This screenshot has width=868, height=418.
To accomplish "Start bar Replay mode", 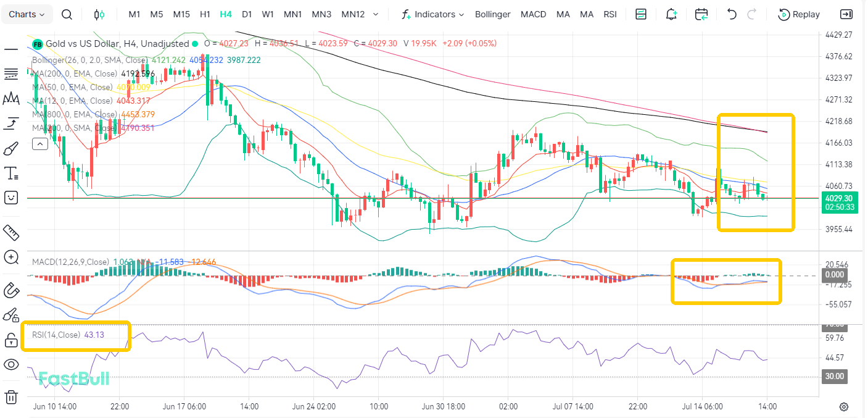I will click(x=799, y=14).
